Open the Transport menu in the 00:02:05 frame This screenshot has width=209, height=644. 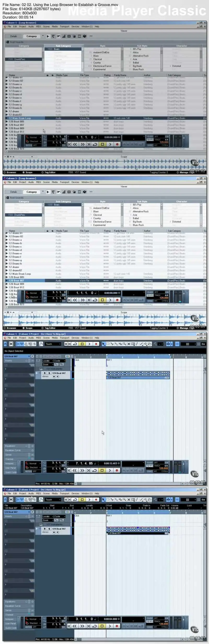(65, 182)
